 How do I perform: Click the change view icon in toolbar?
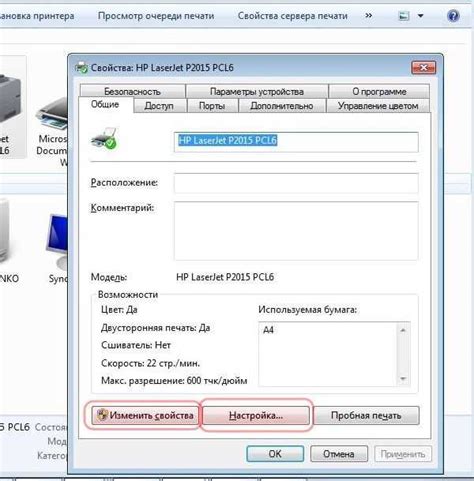click(x=404, y=16)
